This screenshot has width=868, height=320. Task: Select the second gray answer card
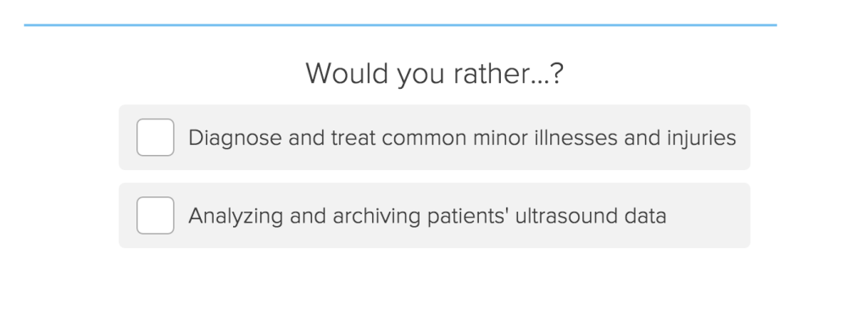click(435, 215)
